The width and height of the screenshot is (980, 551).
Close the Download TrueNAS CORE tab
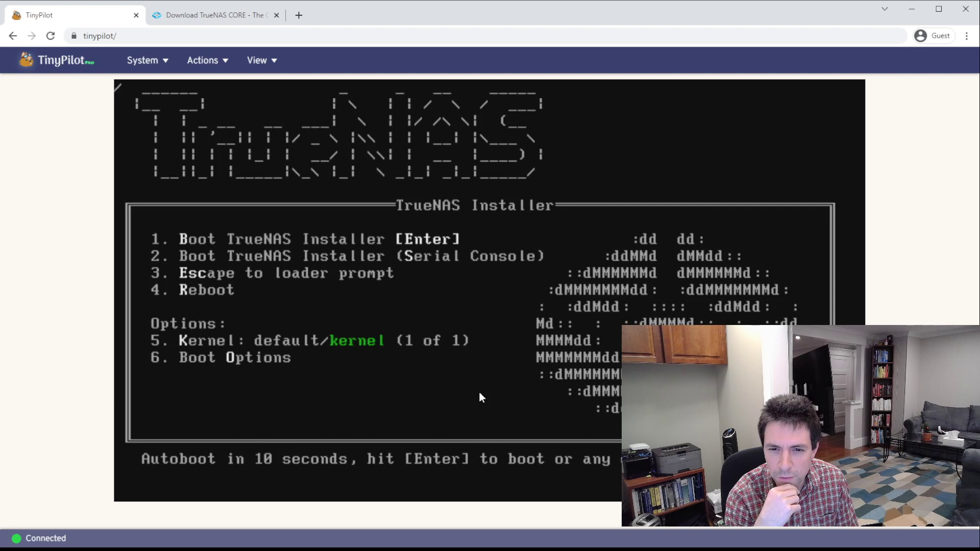[276, 15]
